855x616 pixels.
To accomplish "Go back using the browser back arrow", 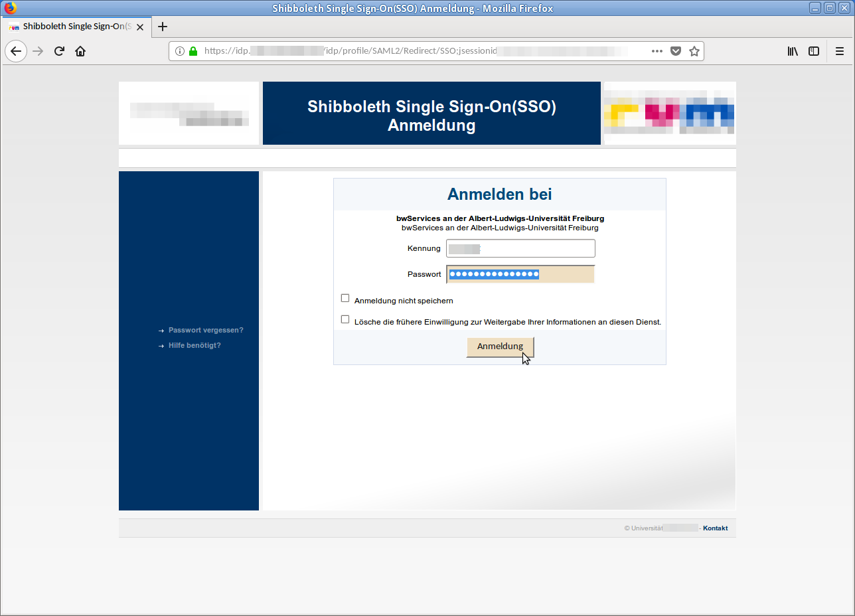I will (x=16, y=51).
